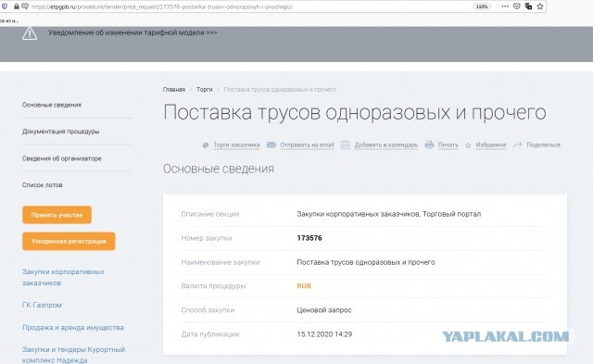593x364 pixels.
Task: Click the extension icon next to the bookmark star
Action: coord(528,6)
